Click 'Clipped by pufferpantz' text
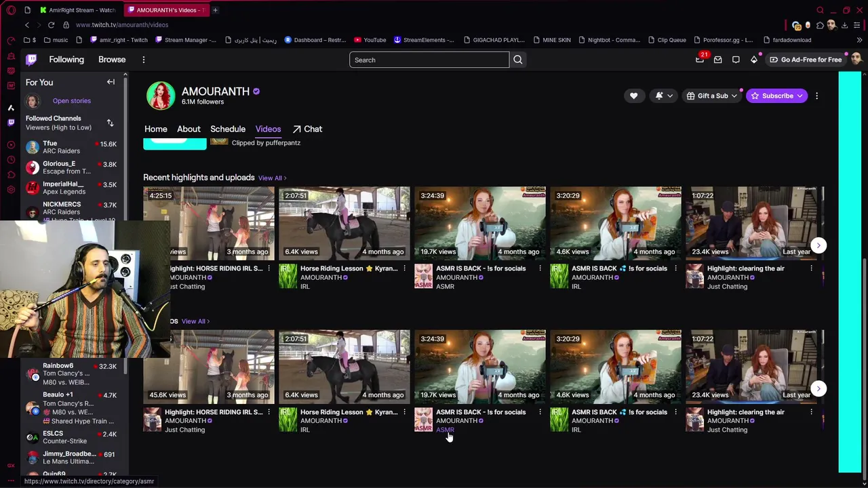868x488 pixels. 266,143
